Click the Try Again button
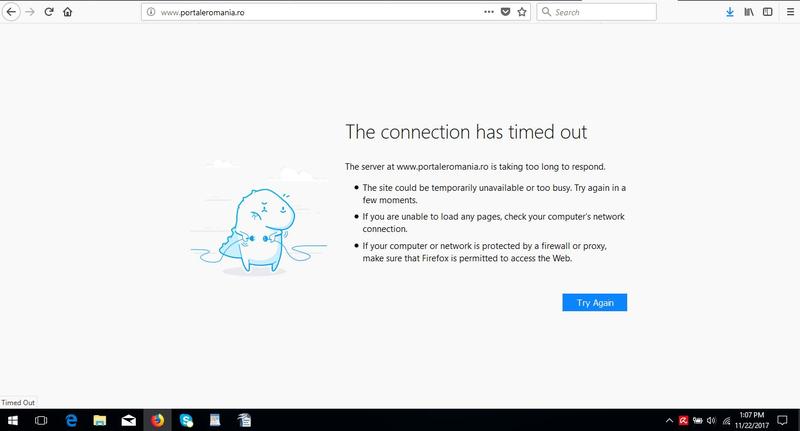 point(594,302)
